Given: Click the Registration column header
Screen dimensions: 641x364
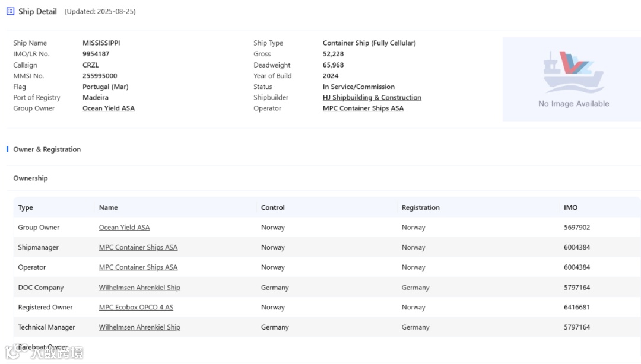Looking at the screenshot, I should pyautogui.click(x=420, y=207).
